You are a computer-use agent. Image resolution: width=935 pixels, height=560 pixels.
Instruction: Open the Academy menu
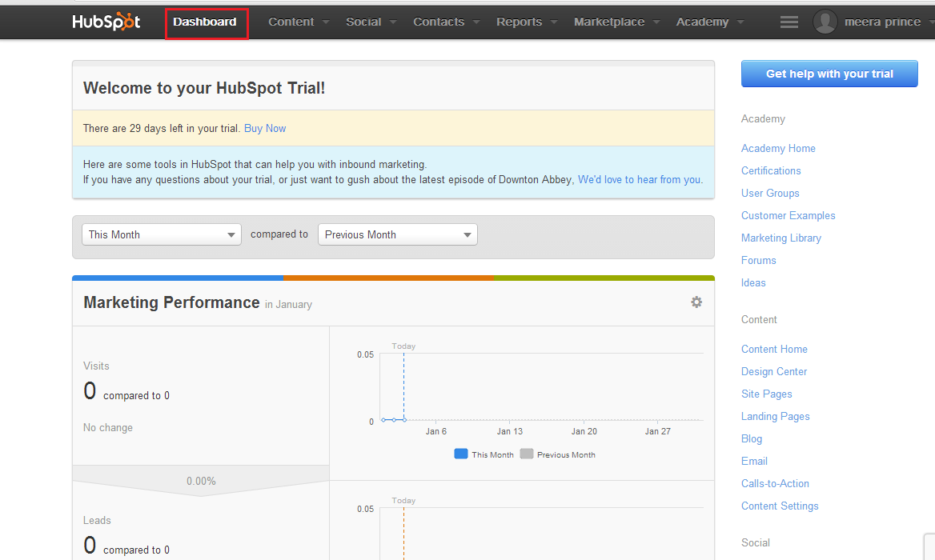point(709,22)
